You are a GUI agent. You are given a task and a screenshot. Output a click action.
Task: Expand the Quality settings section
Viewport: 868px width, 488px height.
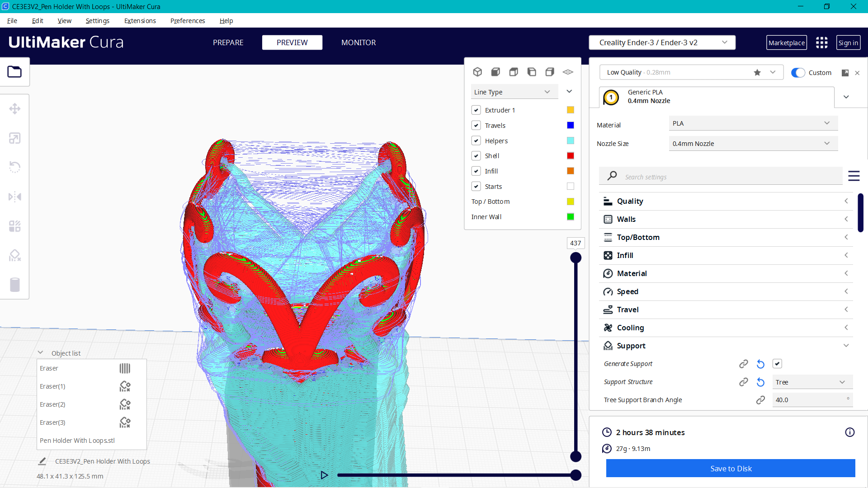point(726,201)
